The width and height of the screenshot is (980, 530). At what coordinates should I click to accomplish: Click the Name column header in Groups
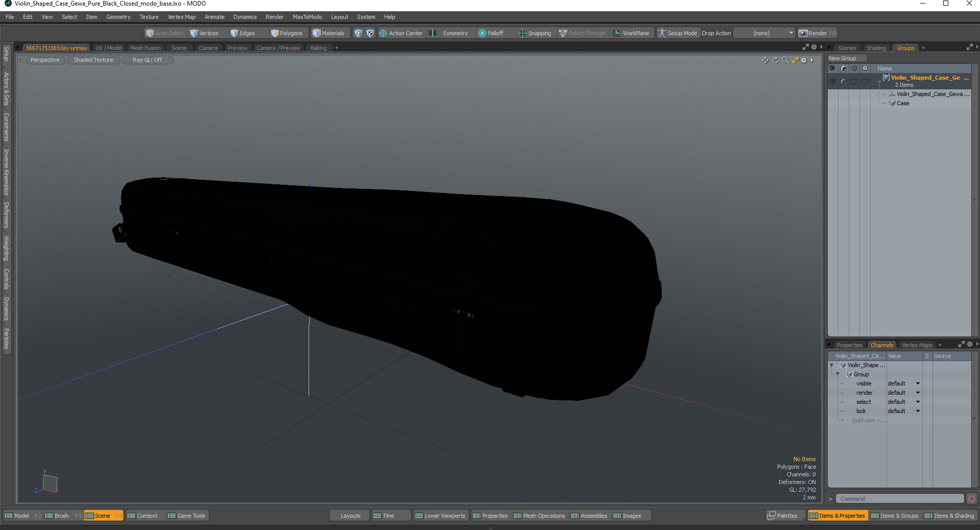[x=884, y=68]
